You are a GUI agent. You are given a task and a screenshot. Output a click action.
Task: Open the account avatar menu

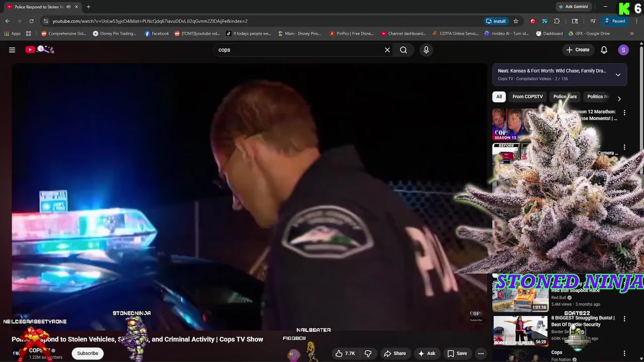[x=623, y=50]
